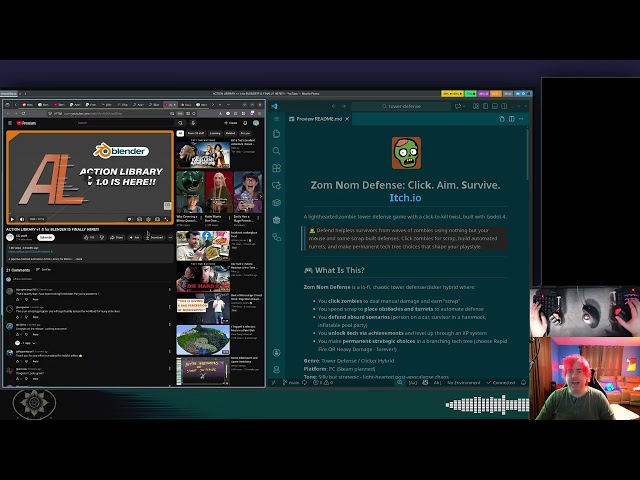This screenshot has height=480, width=640.
Task: Dislike the Action Library video
Action: tap(102, 238)
